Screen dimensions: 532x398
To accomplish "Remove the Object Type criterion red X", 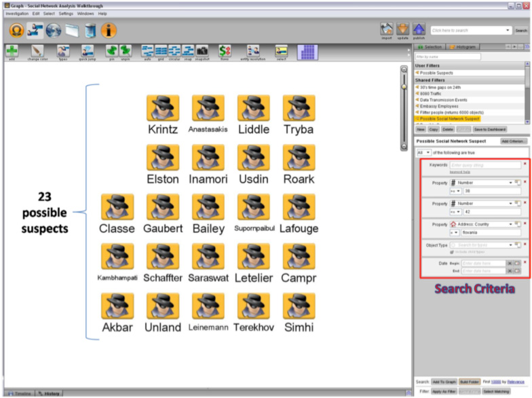I will pos(525,244).
